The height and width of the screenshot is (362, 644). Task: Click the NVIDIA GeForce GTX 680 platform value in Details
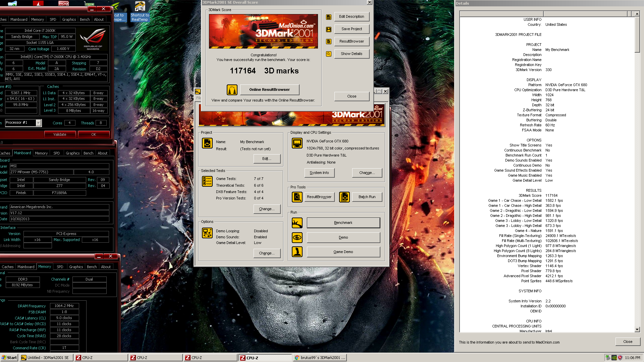(566, 85)
